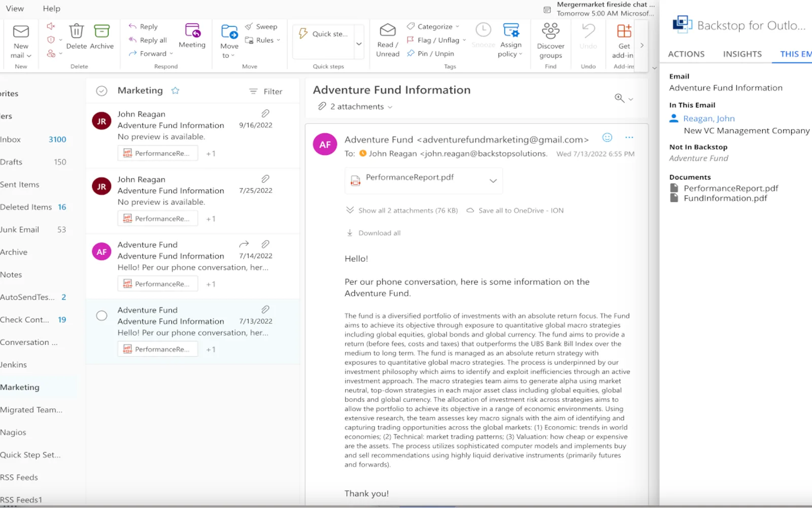Screen dimensions: 812x508
Task: Expand the Rules dropdown
Action: [279, 40]
